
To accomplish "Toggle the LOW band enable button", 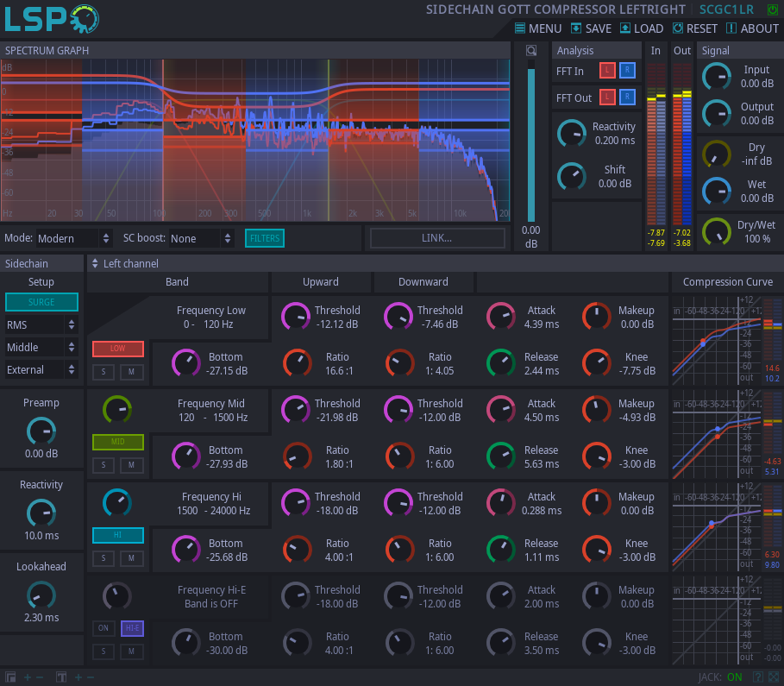I will (118, 349).
